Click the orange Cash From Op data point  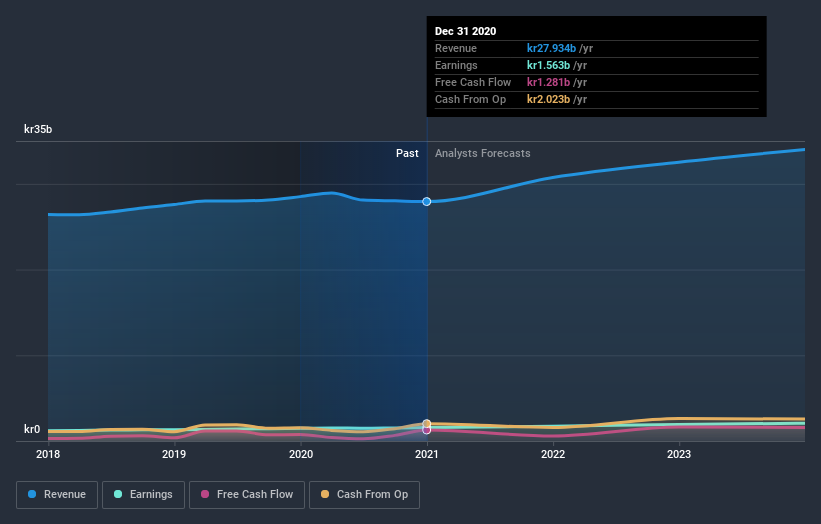[427, 423]
